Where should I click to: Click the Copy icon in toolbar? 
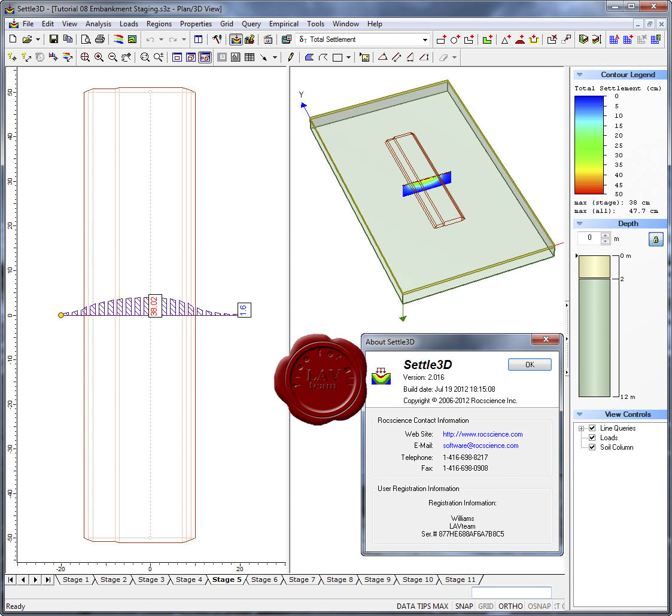(x=68, y=39)
